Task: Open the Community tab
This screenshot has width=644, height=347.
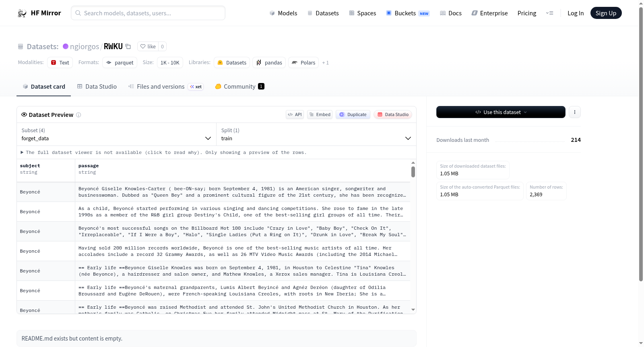Action: [x=239, y=86]
